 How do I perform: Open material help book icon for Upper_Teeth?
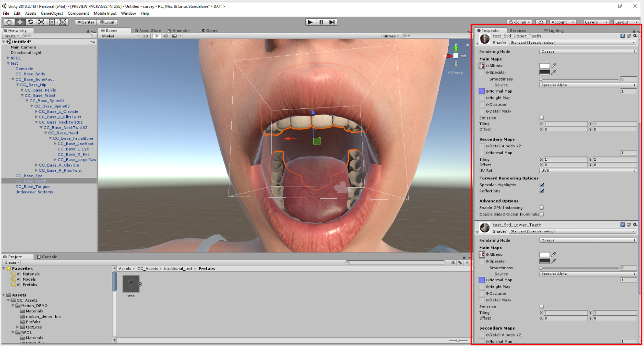(622, 36)
